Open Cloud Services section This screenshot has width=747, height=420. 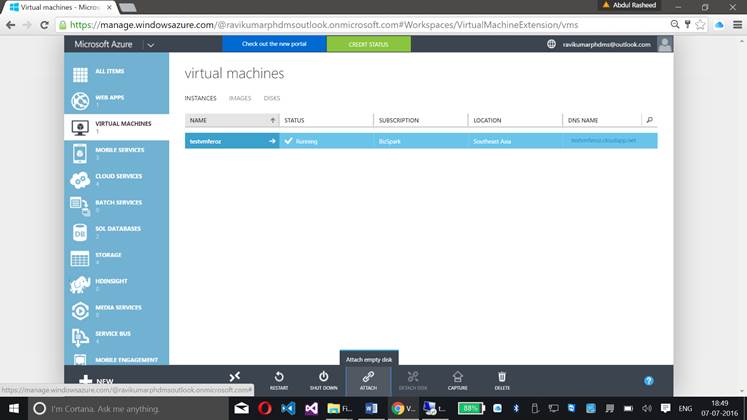point(116,180)
